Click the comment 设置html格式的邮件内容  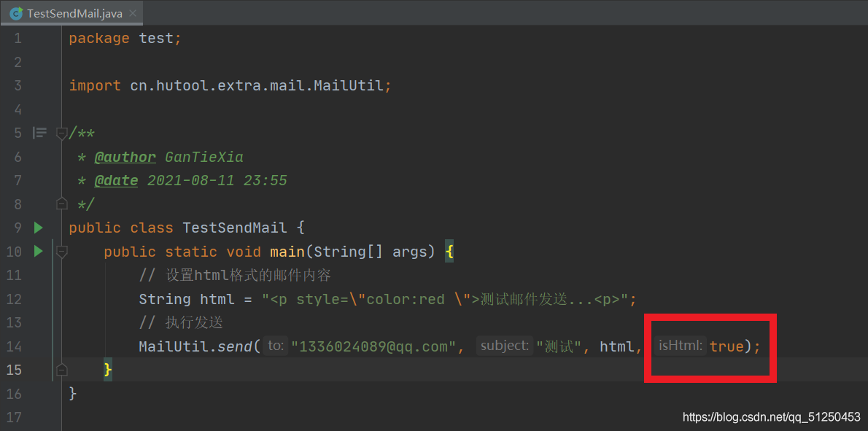coord(236,275)
